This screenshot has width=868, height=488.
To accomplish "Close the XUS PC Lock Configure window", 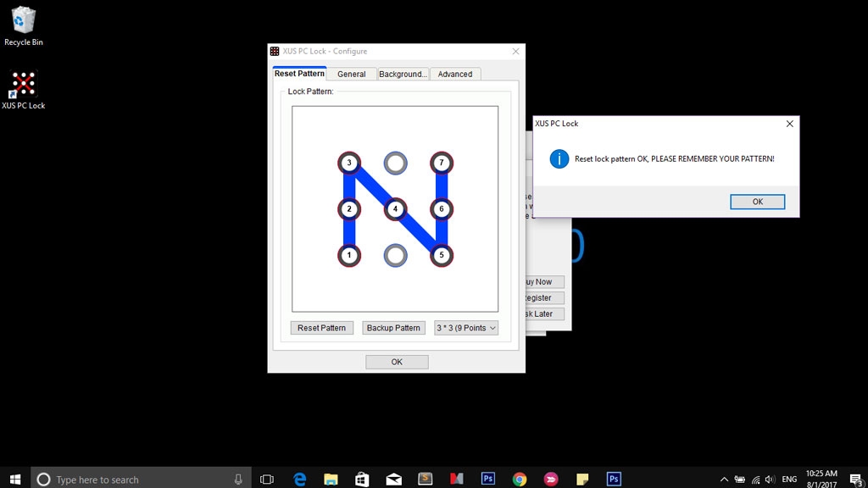I will 515,51.
